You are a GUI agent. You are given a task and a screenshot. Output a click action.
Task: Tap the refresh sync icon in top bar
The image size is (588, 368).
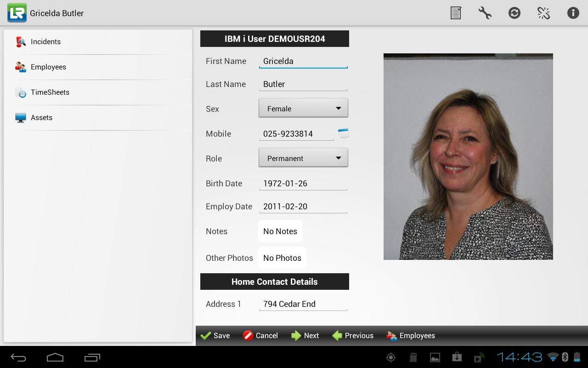click(x=514, y=13)
